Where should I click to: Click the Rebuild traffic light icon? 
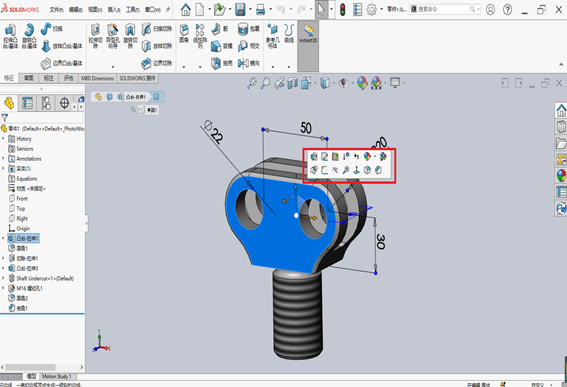click(342, 9)
